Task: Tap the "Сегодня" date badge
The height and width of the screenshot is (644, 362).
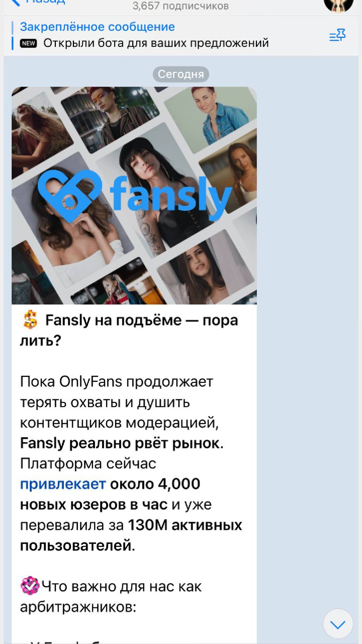Action: [181, 74]
